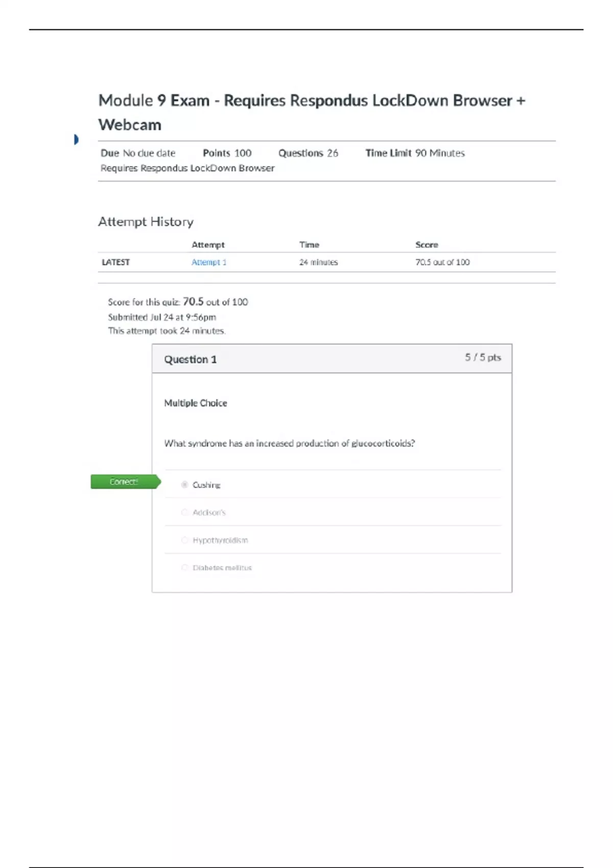The width and height of the screenshot is (613, 868).
Task: Click the green Correct! badge
Action: click(x=125, y=481)
